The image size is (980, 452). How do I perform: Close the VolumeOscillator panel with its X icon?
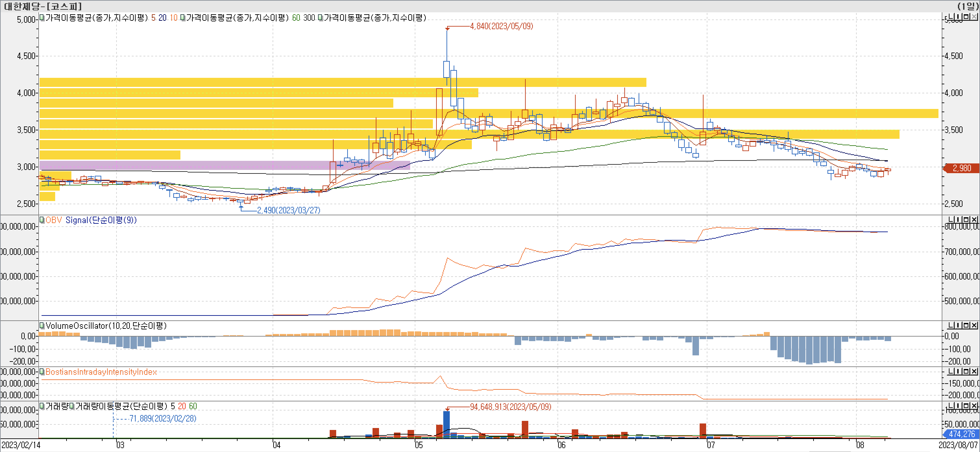point(974,325)
